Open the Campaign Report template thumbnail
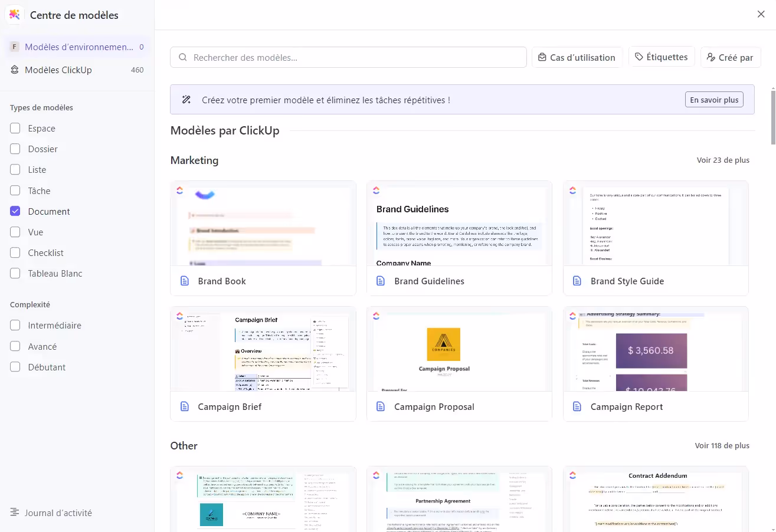Image resolution: width=776 pixels, height=532 pixels. click(x=655, y=349)
